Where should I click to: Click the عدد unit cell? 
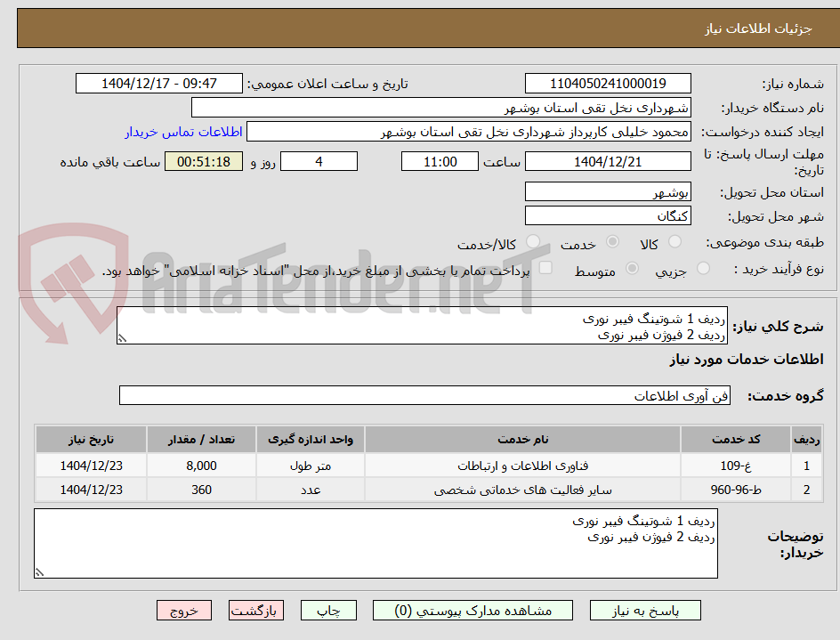[x=311, y=490]
